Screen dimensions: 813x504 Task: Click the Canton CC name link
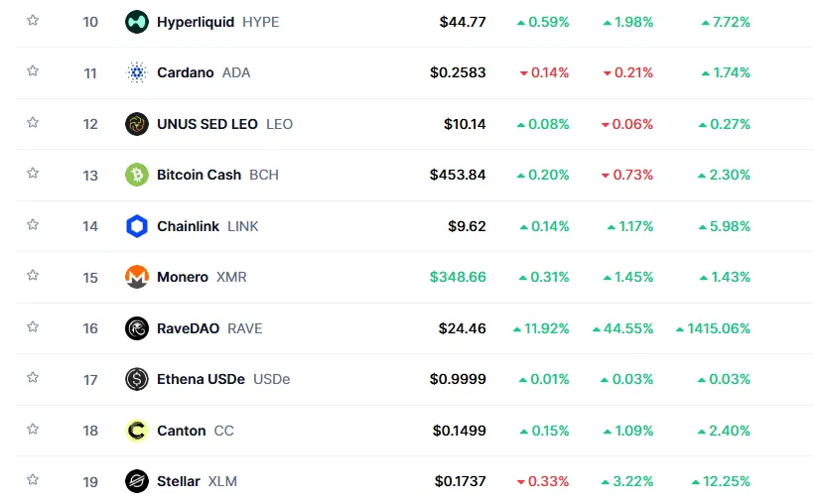pos(182,431)
